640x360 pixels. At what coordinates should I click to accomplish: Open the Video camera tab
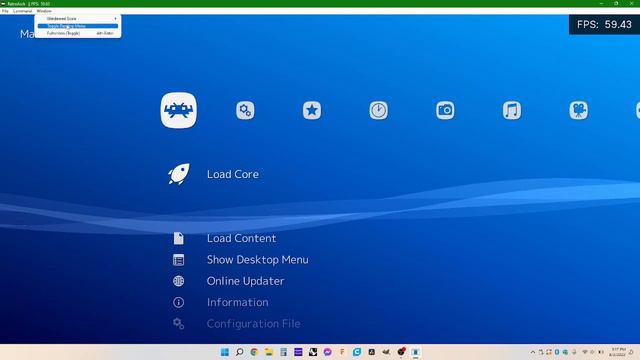(578, 110)
